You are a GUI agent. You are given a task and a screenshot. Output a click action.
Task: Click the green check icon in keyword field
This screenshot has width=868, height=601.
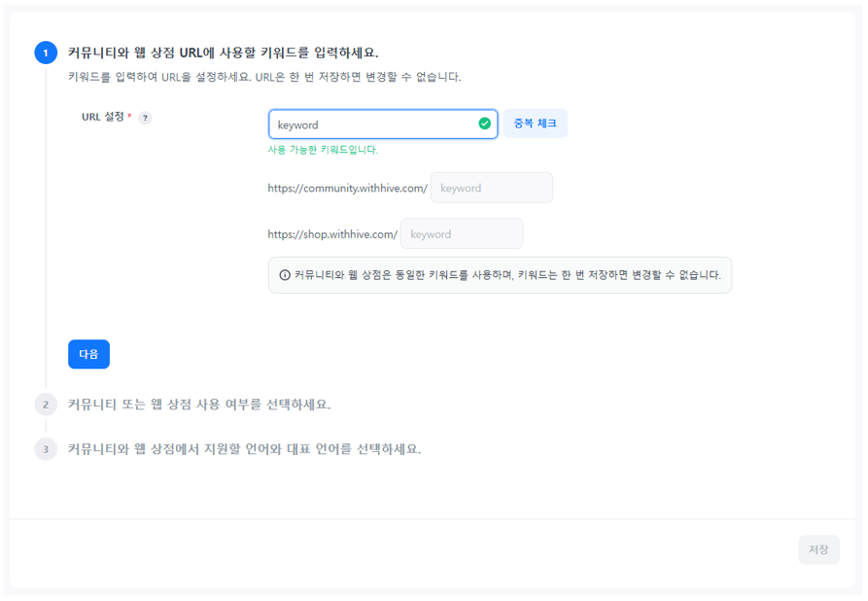point(484,124)
